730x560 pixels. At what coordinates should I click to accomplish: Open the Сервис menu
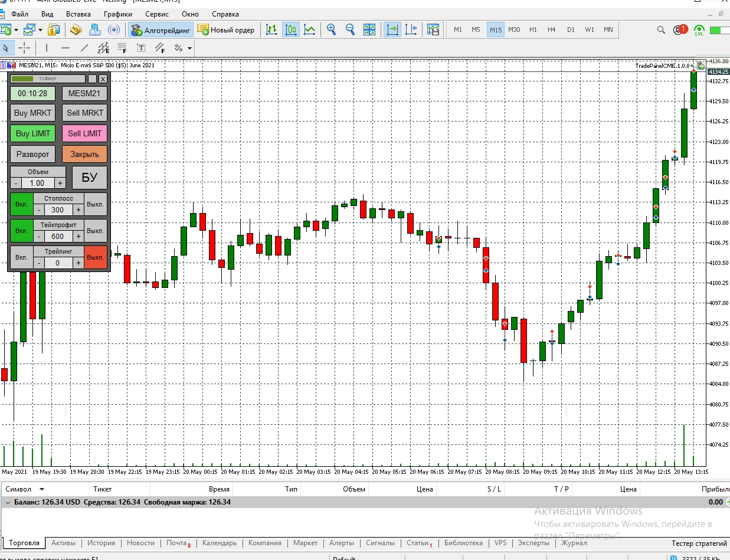pos(156,14)
